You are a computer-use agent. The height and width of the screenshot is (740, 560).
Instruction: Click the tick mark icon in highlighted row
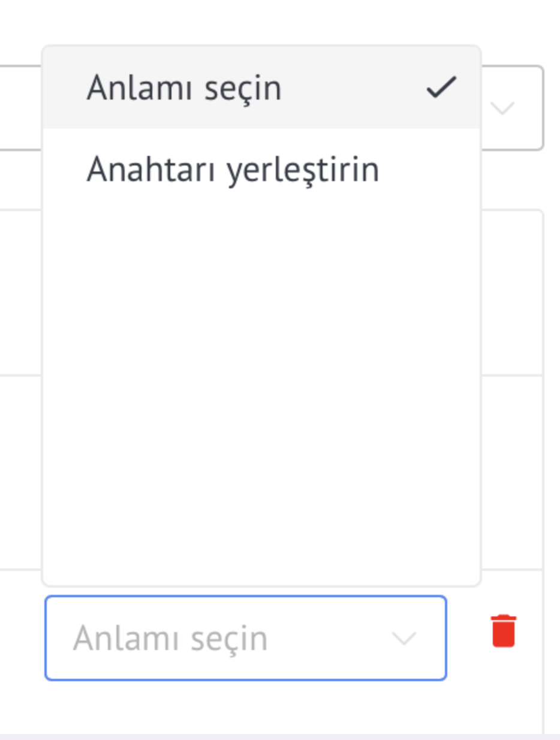click(441, 88)
